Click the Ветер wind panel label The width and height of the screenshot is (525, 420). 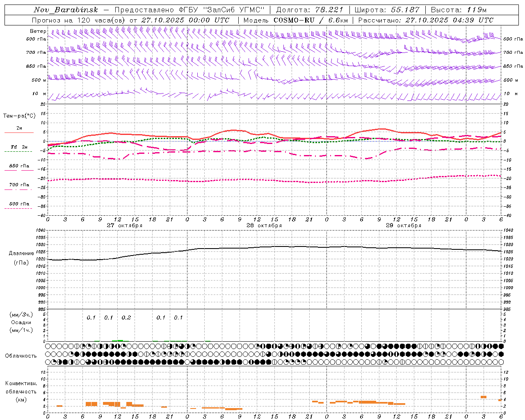point(38,31)
